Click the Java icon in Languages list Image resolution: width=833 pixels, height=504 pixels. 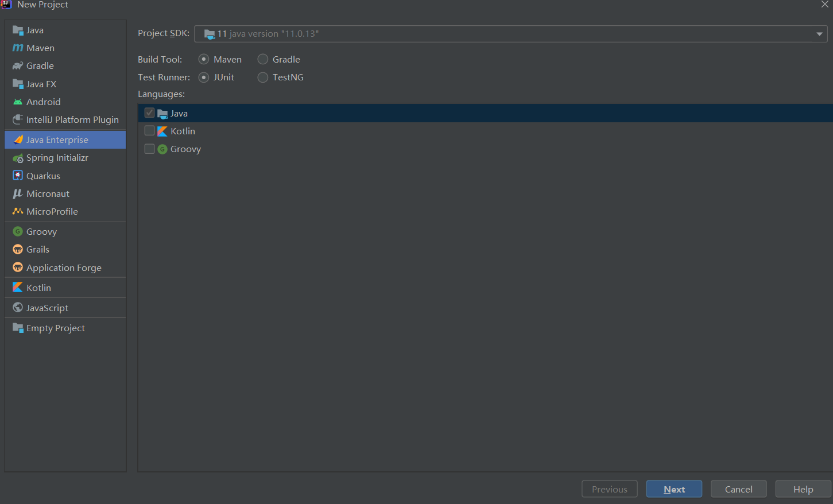pyautogui.click(x=162, y=114)
